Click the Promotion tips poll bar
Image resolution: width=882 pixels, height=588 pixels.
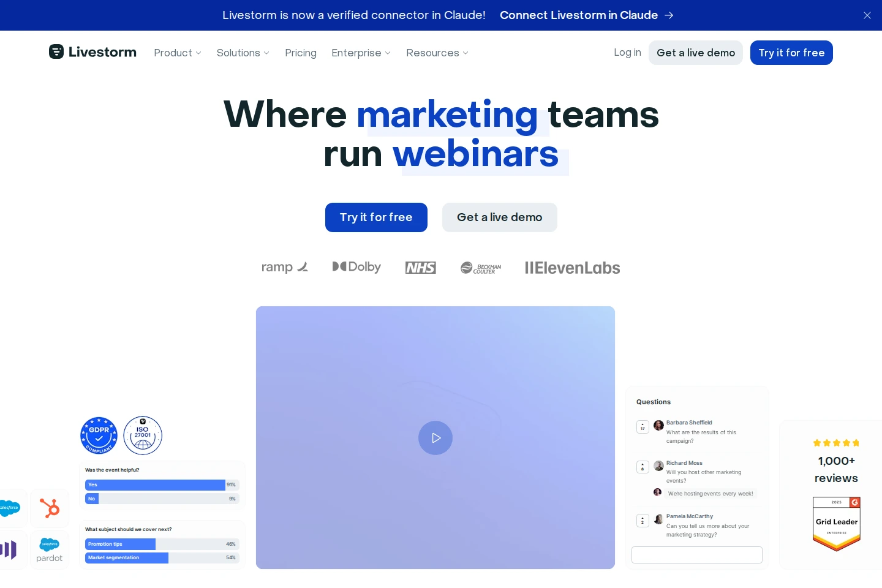coord(162,544)
